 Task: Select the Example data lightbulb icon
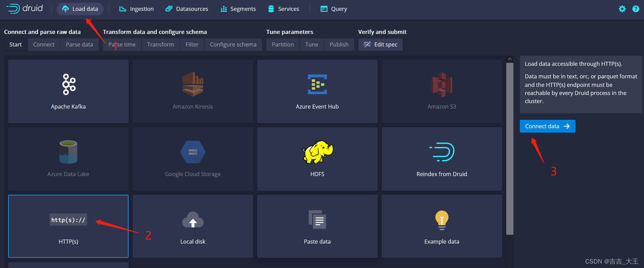click(x=442, y=220)
